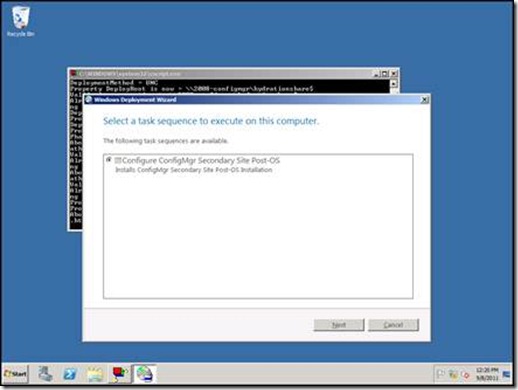The height and width of the screenshot is (390, 518).
Task: Minimize the cscript console window
Action: (376, 74)
